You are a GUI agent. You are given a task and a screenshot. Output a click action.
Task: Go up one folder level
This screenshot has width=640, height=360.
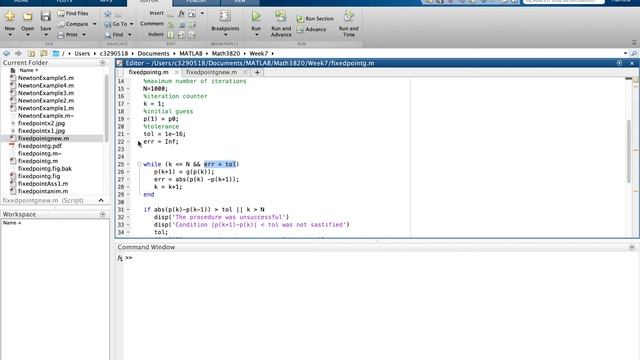point(31,53)
